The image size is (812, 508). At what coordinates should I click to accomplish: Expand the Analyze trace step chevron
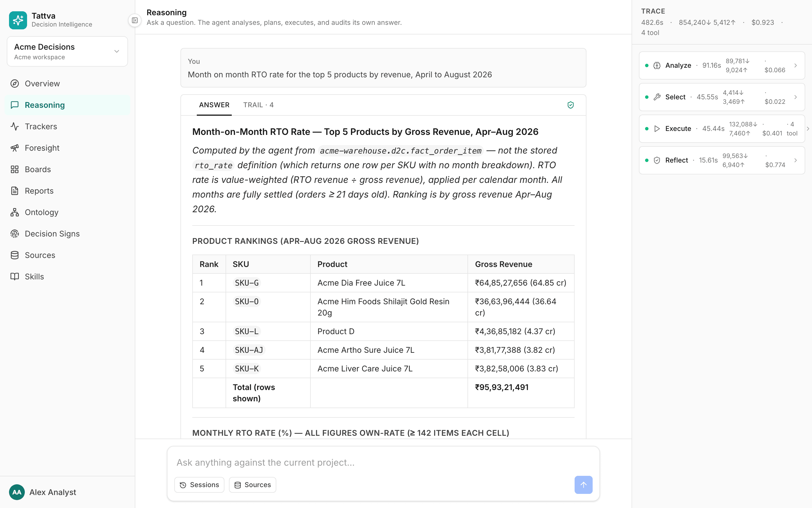tap(796, 65)
